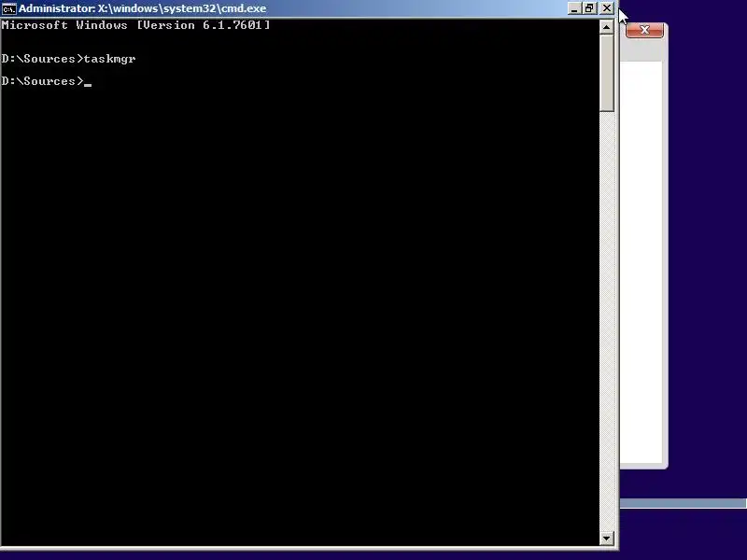Image resolution: width=747 pixels, height=560 pixels.
Task: Close the Administrator cmd.exe window
Action: click(x=607, y=8)
